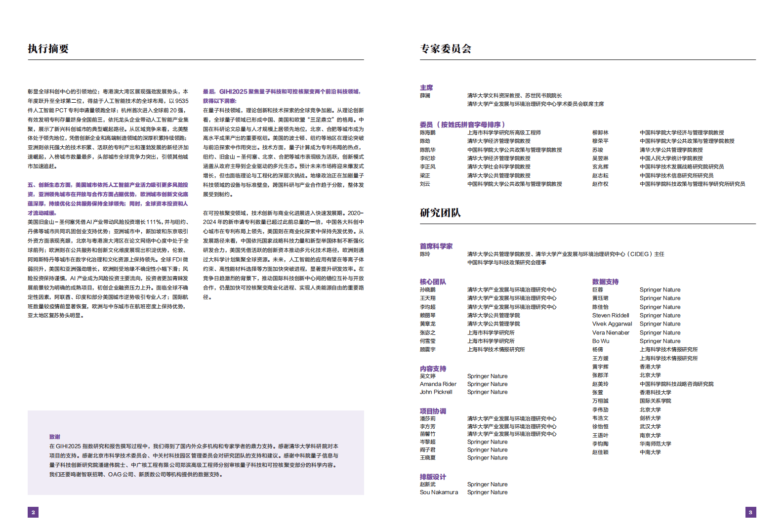Image resolution: width=784 pixels, height=532 pixels.
Task: Click the 研究团队 section heading
Action: tap(440, 212)
